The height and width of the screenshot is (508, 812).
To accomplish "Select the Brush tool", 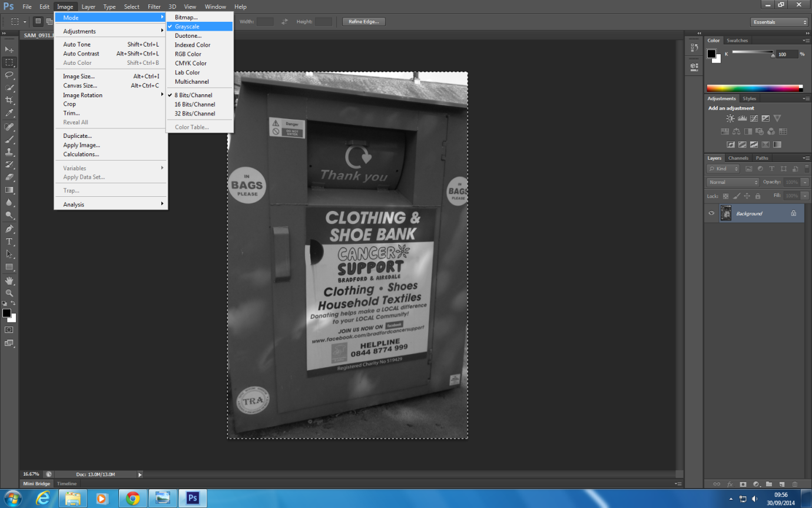I will coord(9,140).
